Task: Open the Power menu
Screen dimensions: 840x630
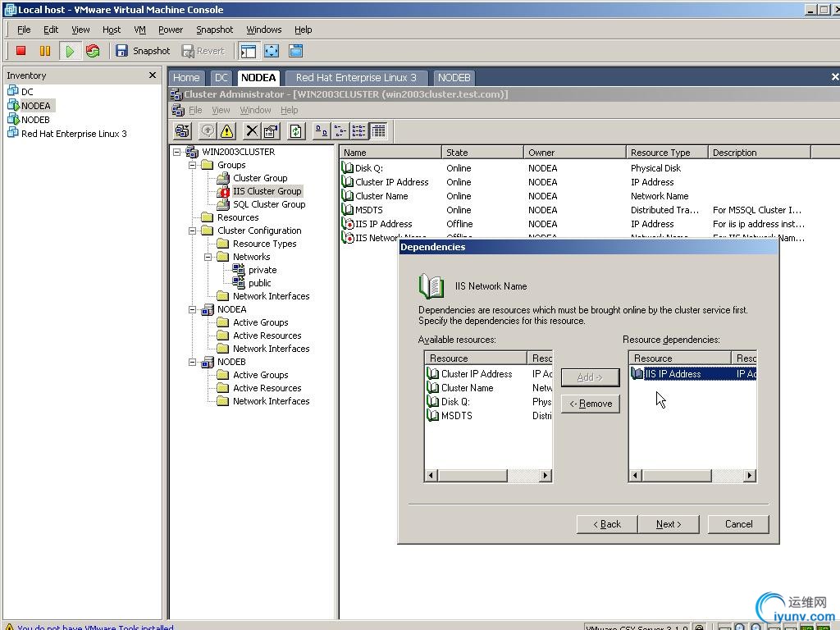Action: click(171, 30)
